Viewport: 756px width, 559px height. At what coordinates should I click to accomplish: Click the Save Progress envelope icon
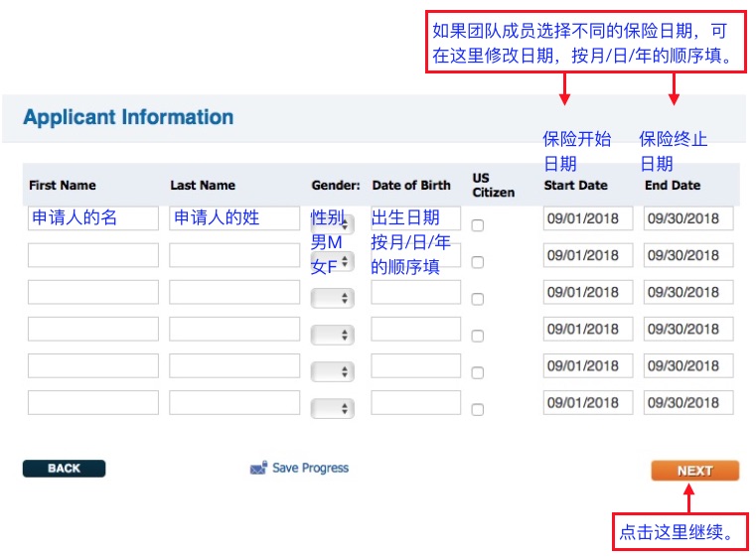point(258,469)
